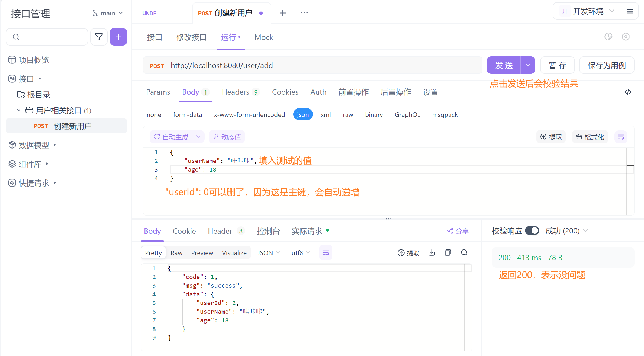Viewport: 644px width, 356px height.
Task: Toggle the 校验响应 switch off
Action: pos(532,231)
